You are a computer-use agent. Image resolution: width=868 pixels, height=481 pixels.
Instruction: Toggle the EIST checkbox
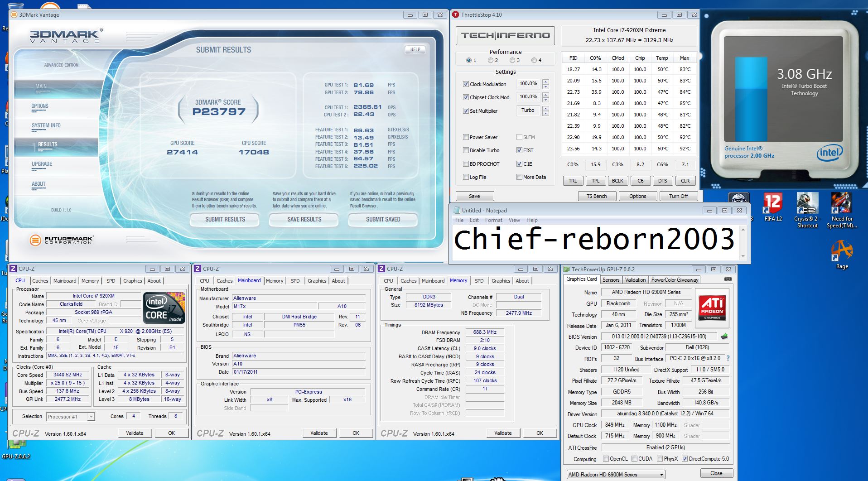pyautogui.click(x=519, y=150)
